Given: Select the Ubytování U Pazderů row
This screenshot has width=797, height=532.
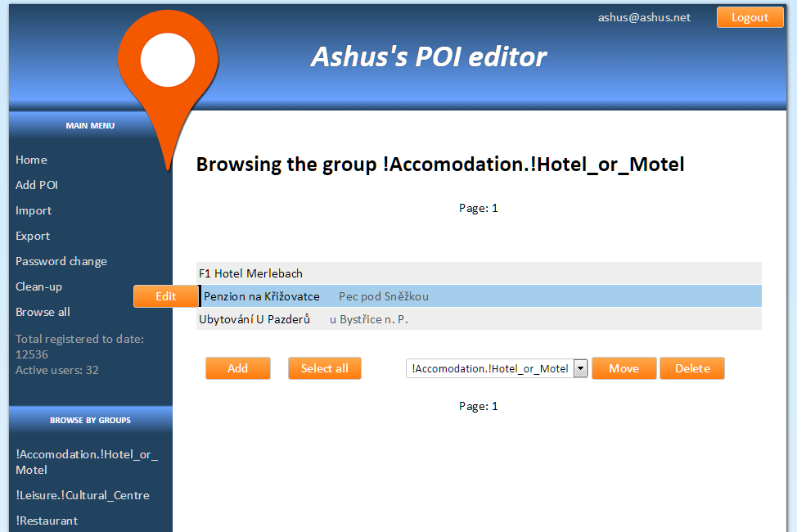Looking at the screenshot, I should [x=254, y=319].
